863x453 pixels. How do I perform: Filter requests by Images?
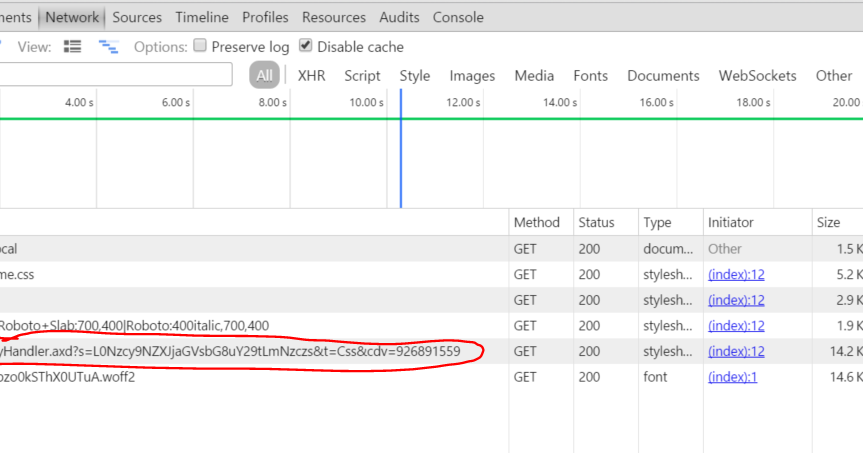472,75
